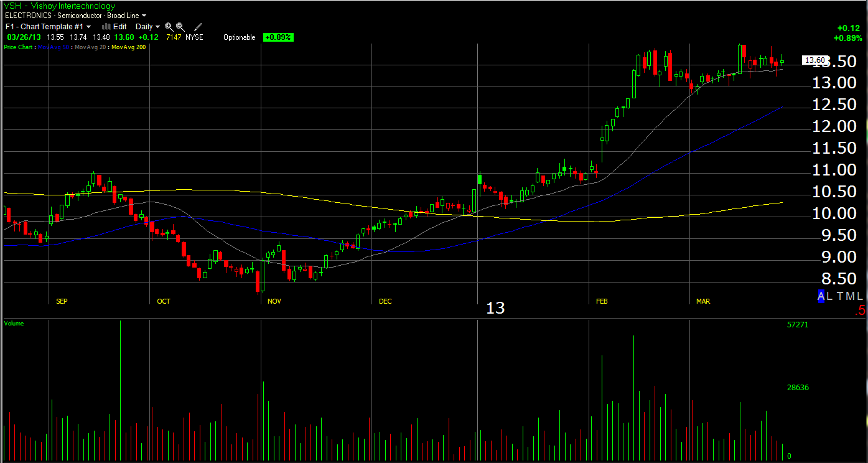Click the +0.12 change in the quote data row
Image resolution: width=868 pixels, height=463 pixels.
(148, 37)
